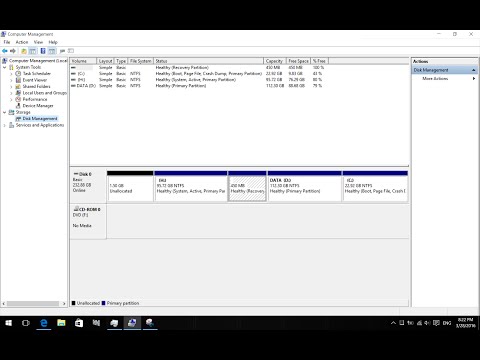Sort by the Layout column header
This screenshot has height=360, width=480.
pyautogui.click(x=106, y=61)
